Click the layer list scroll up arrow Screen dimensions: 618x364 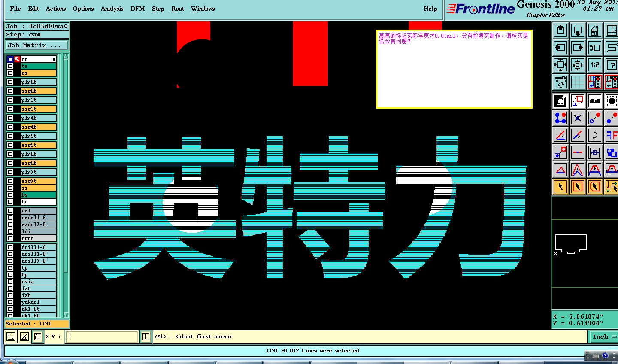coord(66,57)
